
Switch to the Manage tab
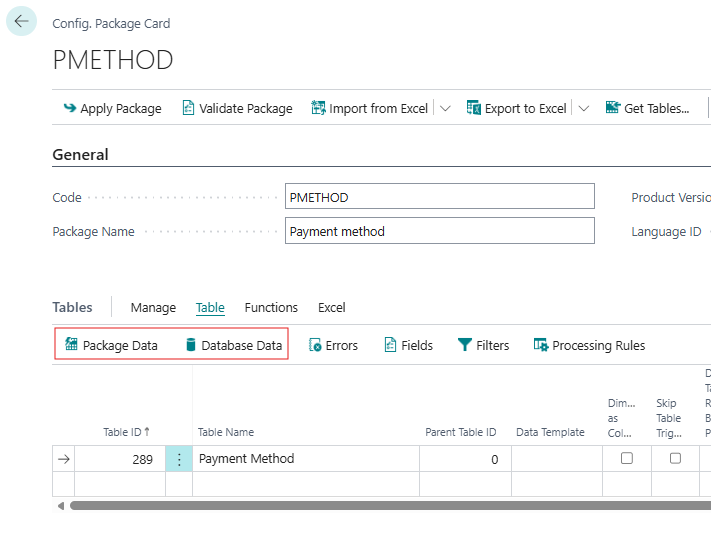coord(153,307)
